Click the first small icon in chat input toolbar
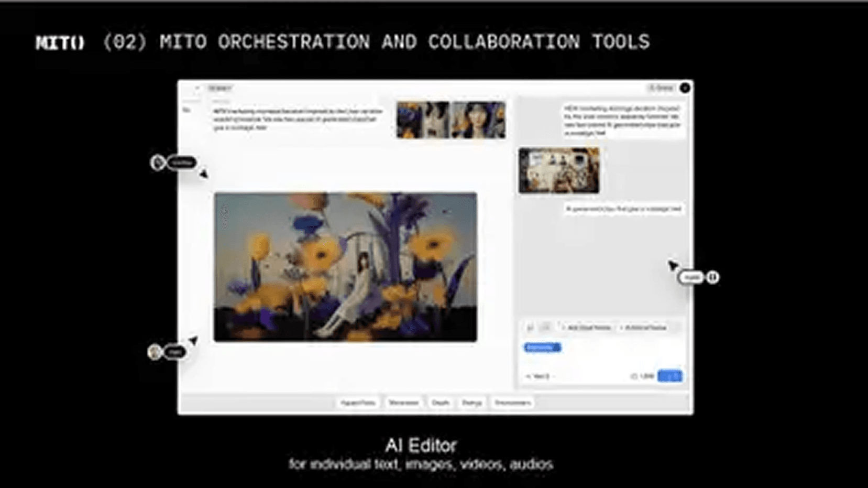 [x=530, y=328]
